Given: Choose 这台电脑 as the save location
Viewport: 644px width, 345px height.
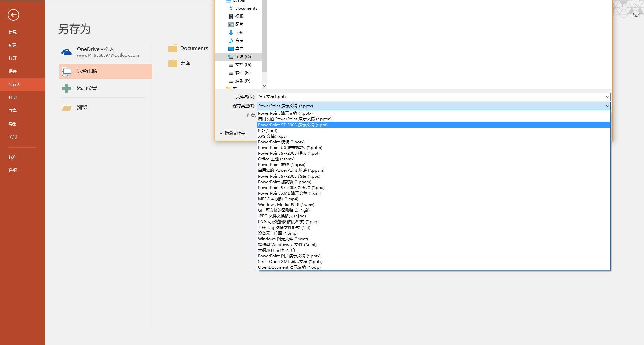Looking at the screenshot, I should tap(105, 71).
